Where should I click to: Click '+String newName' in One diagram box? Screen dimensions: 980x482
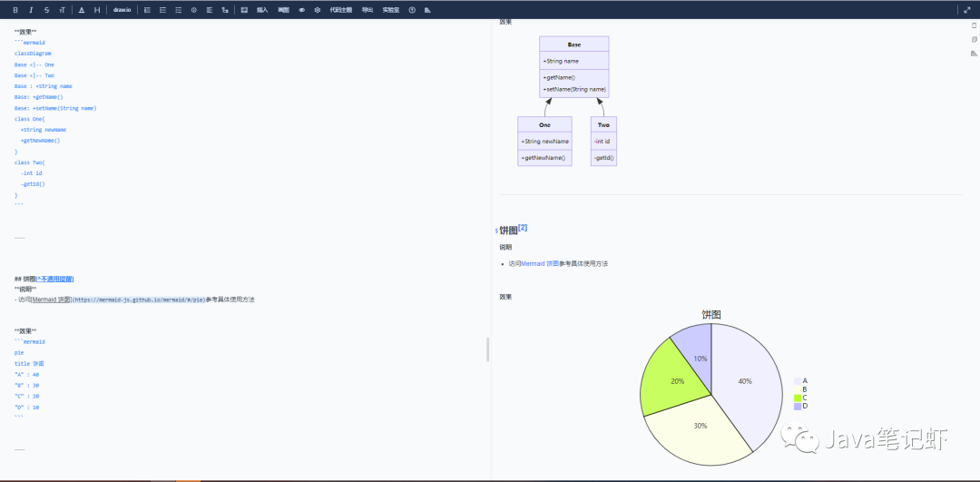[545, 142]
